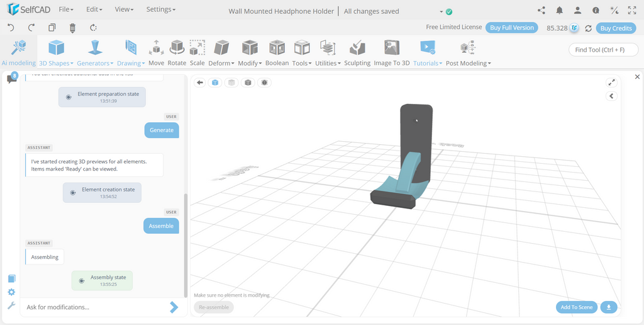Toggle light/dark theme icon

[x=614, y=11]
